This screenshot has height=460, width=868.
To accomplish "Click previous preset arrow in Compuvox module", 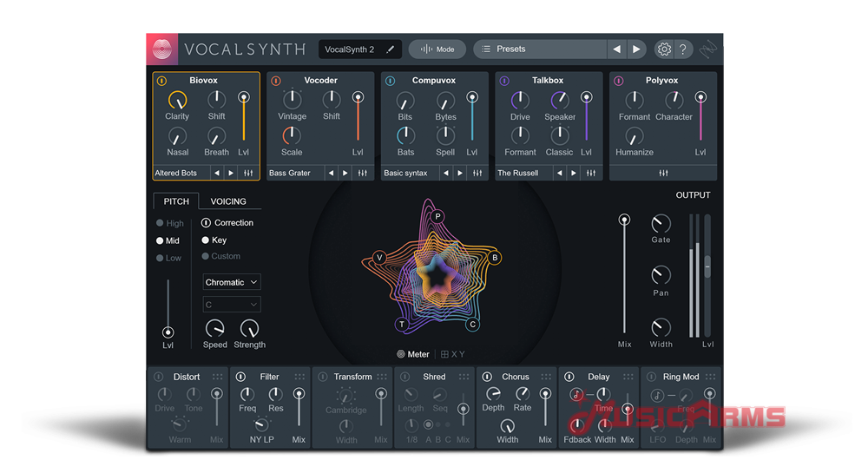I will (x=445, y=173).
